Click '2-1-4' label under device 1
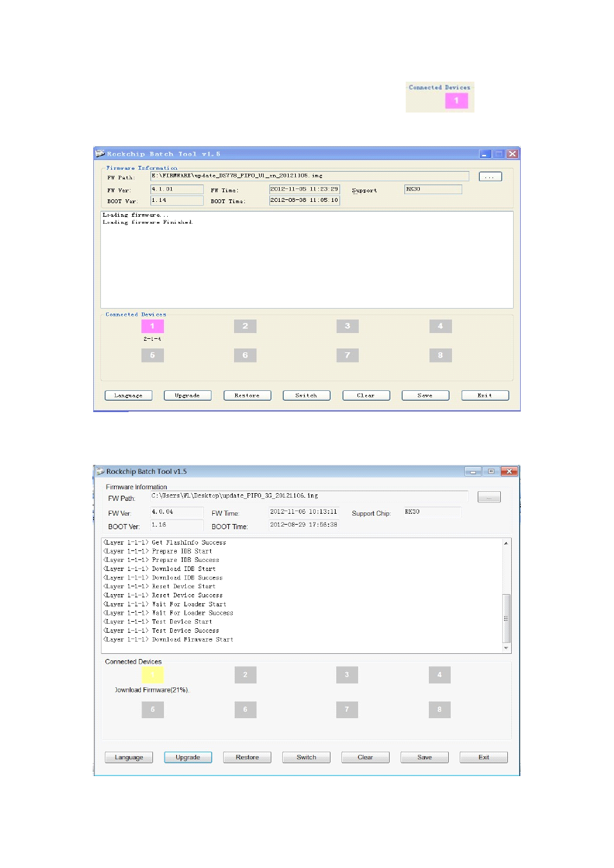This screenshot has width=614, height=868. click(x=152, y=339)
